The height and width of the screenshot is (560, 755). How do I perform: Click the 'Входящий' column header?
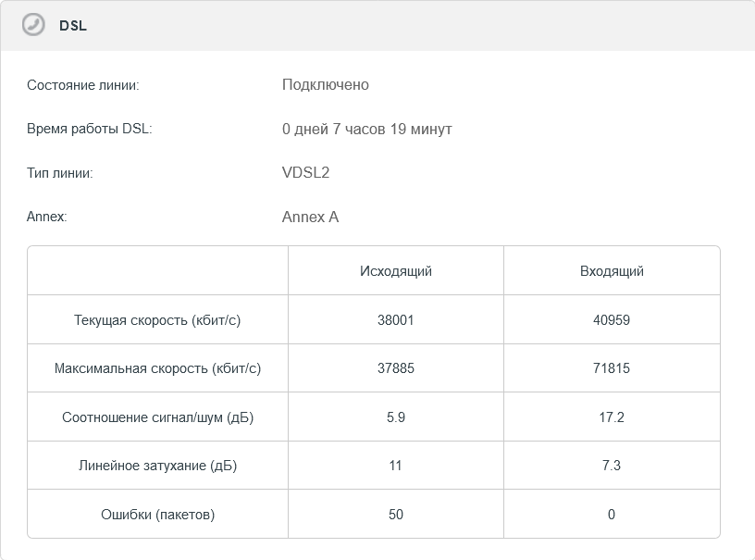pyautogui.click(x=612, y=271)
